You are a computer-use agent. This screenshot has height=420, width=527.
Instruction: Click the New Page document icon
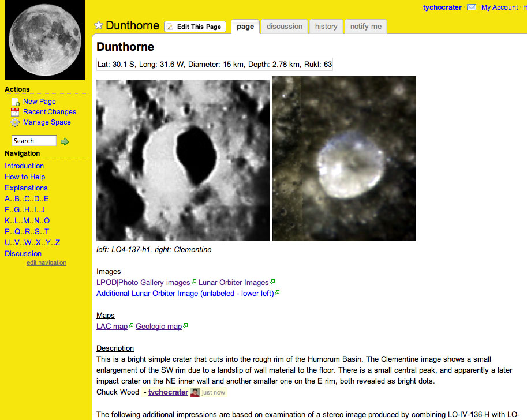(16, 102)
